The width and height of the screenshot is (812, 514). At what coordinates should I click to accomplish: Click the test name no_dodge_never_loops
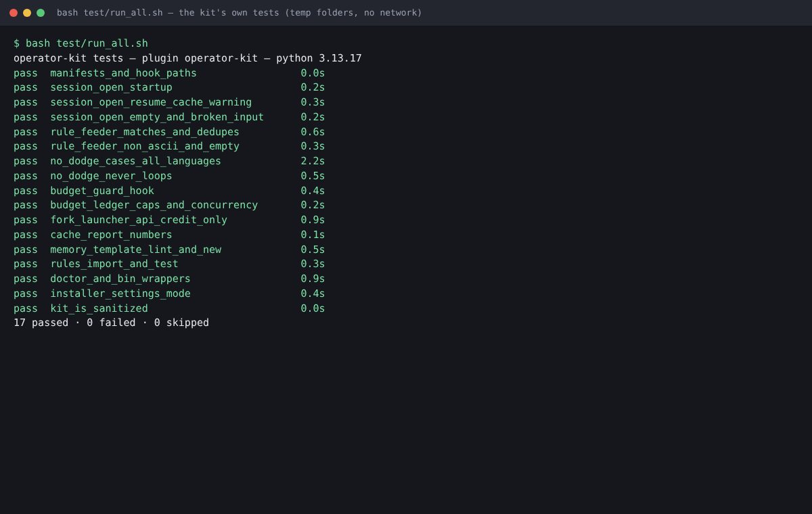point(111,176)
